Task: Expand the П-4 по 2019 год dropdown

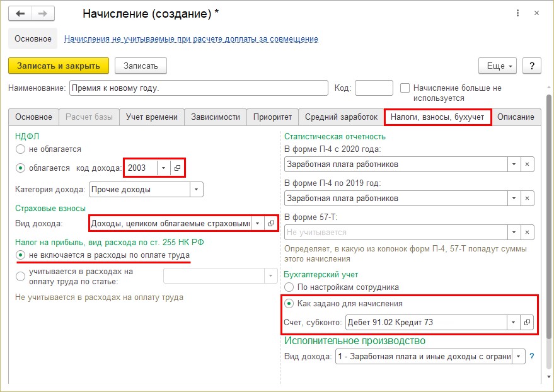Action: tap(514, 198)
